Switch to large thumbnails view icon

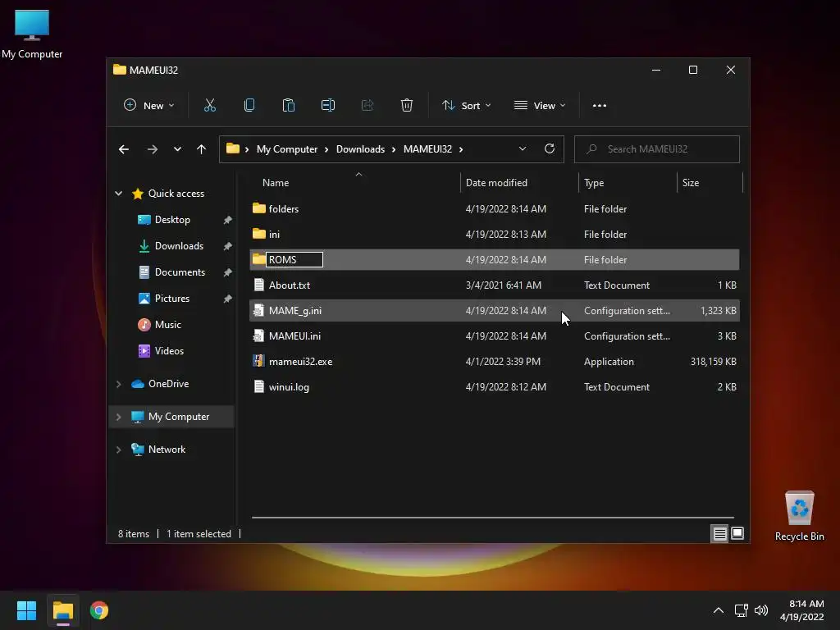pyautogui.click(x=737, y=533)
